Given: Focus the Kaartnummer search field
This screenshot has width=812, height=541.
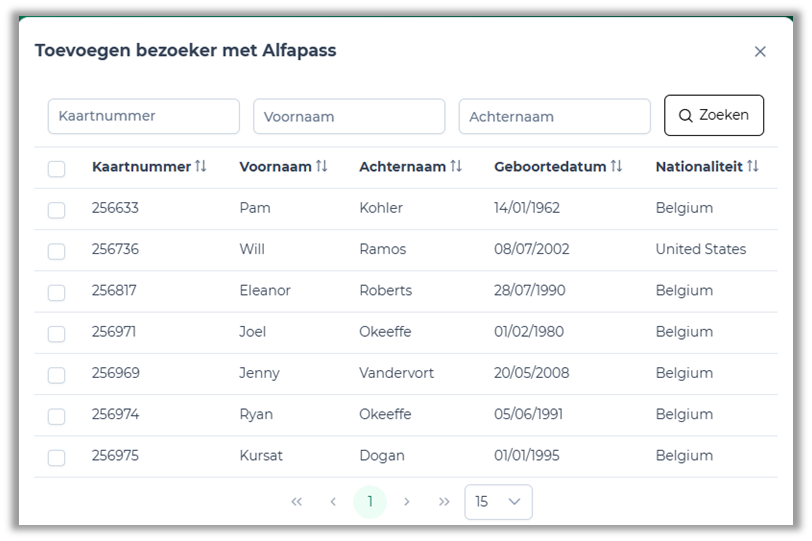Looking at the screenshot, I should pyautogui.click(x=144, y=116).
